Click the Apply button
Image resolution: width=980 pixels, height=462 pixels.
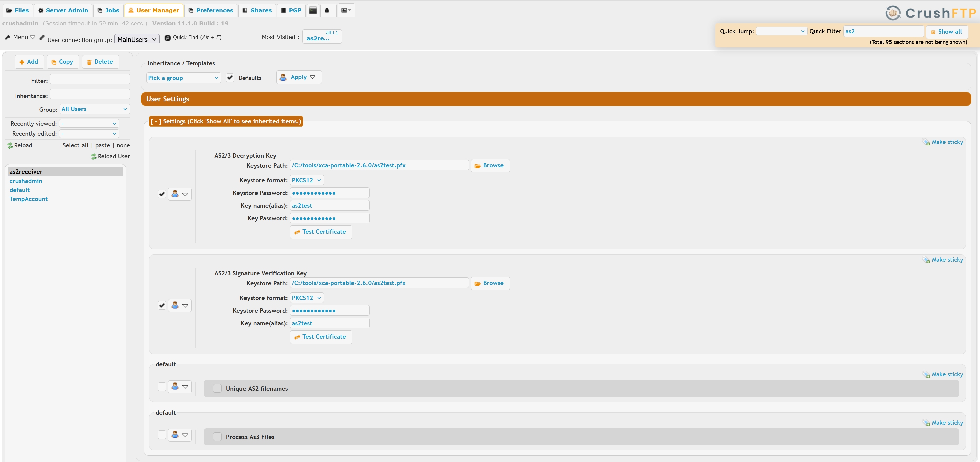(x=299, y=77)
